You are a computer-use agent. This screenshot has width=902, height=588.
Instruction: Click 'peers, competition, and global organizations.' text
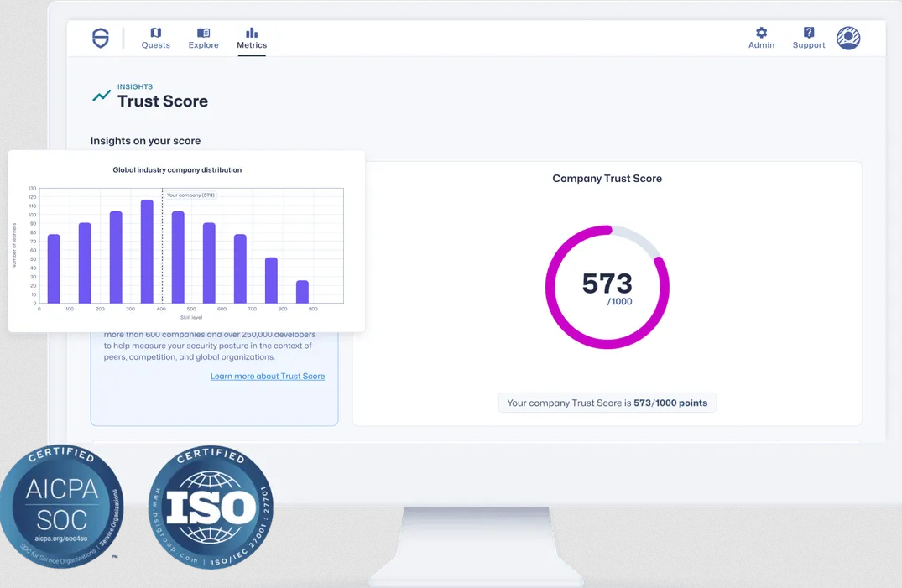tap(190, 357)
